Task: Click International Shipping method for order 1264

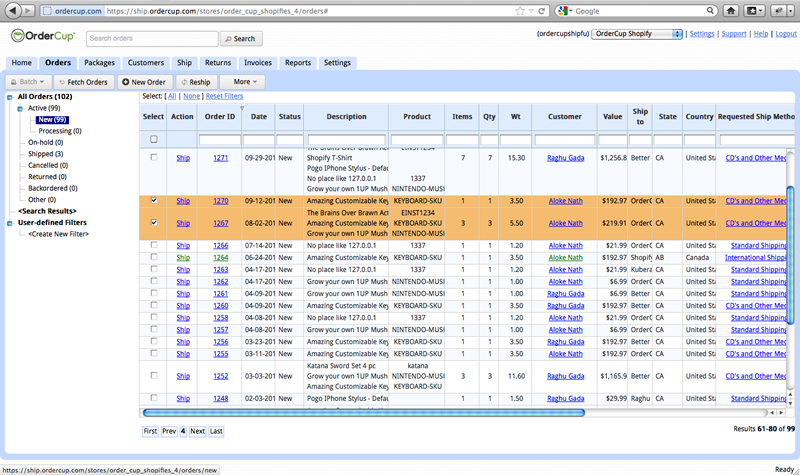Action: (x=756, y=258)
